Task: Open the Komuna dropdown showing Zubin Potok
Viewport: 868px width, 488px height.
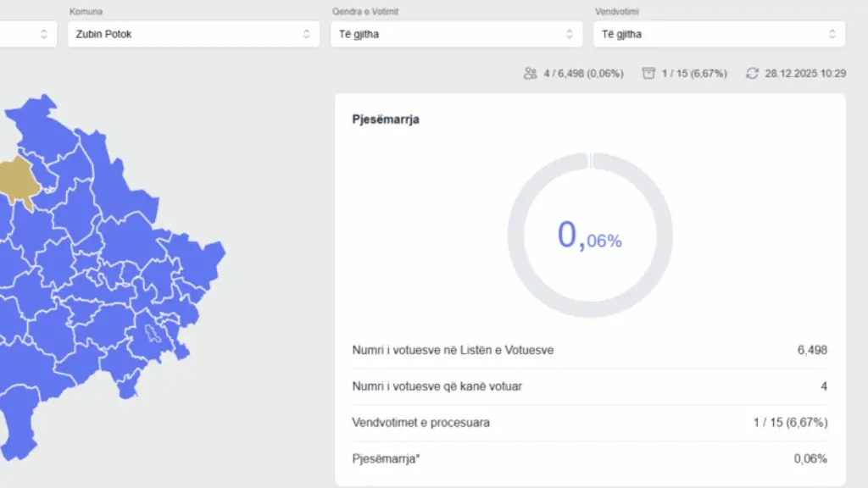Action: coord(193,34)
